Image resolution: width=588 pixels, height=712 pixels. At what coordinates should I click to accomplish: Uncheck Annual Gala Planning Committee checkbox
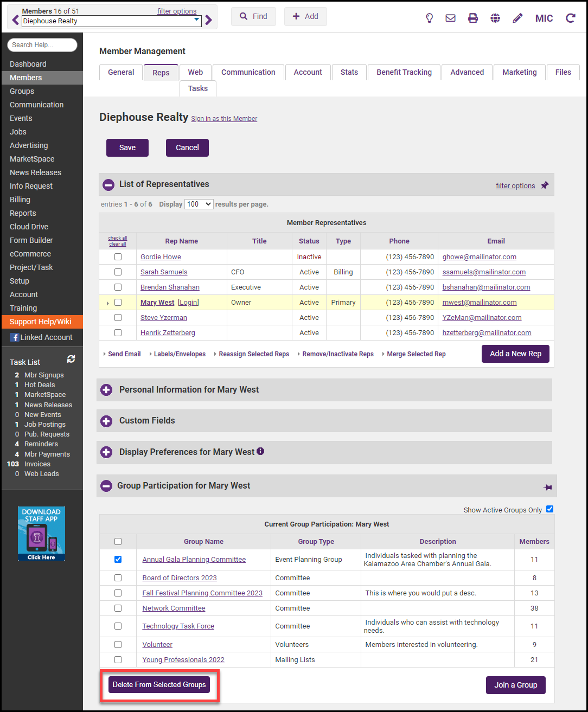pyautogui.click(x=118, y=559)
